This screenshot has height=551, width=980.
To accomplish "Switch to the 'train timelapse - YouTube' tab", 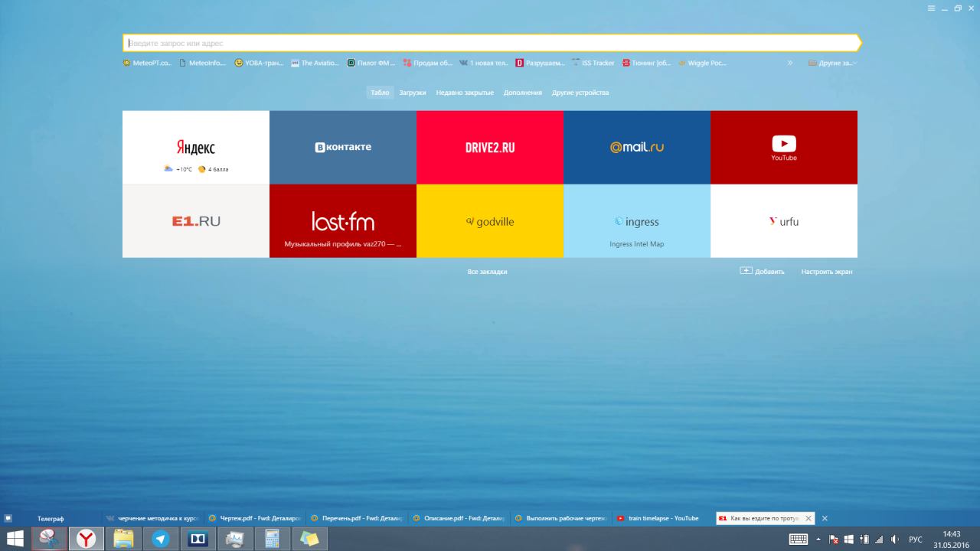I will [x=664, y=518].
